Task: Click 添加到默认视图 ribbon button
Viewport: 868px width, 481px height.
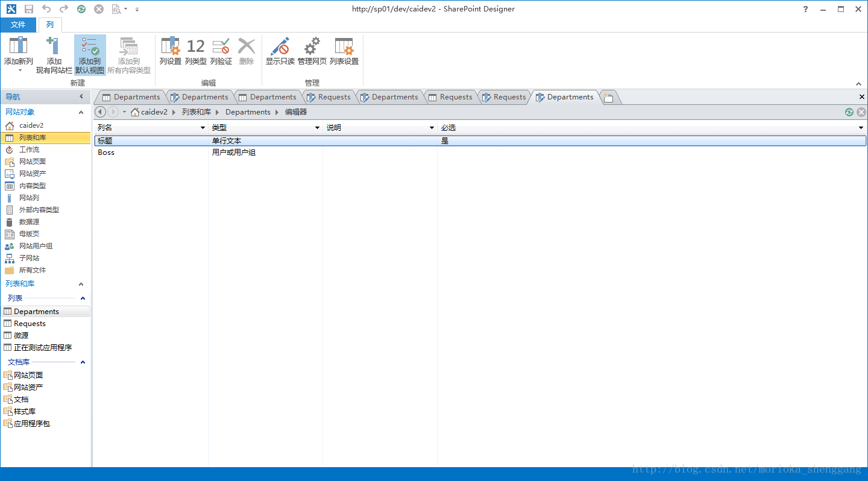Action: tap(90, 55)
